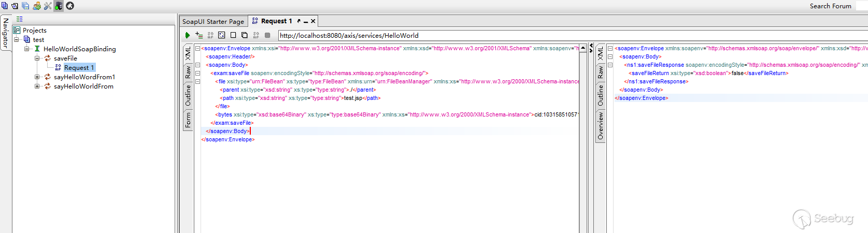Click the up arrow of request editor scrollbar

coord(583,48)
